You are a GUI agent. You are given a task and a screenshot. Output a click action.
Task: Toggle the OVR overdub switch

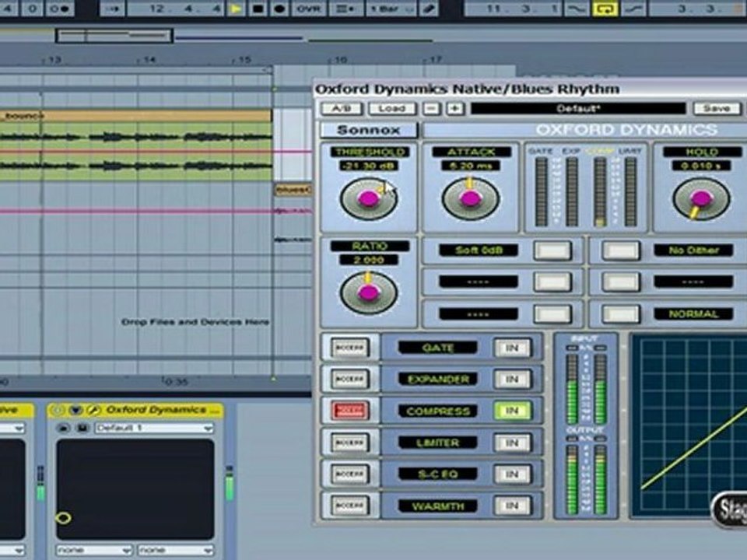[309, 9]
